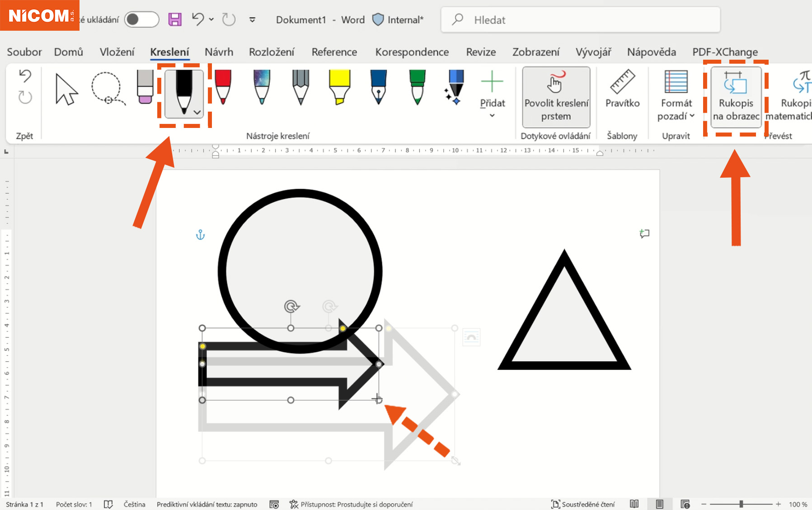
Task: Open the Přidat pen dropdown
Action: [x=492, y=115]
